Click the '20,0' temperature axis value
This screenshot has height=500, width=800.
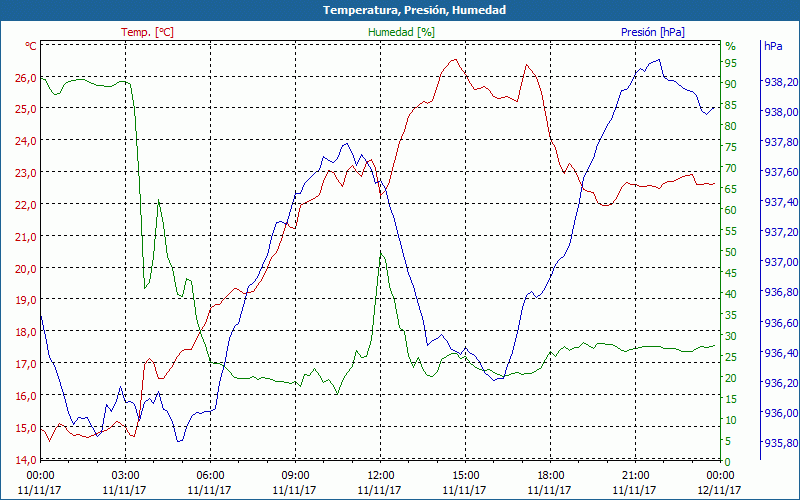pyautogui.click(x=27, y=268)
